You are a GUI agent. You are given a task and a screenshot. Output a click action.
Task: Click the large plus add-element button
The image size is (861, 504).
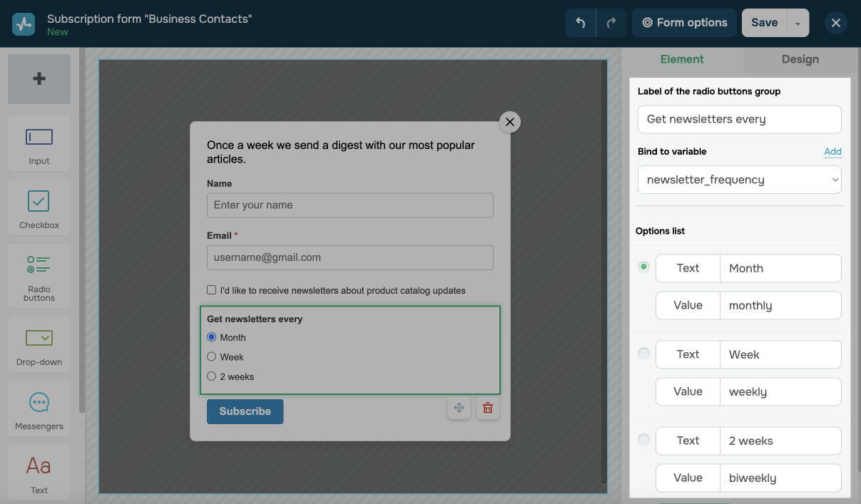coord(39,79)
